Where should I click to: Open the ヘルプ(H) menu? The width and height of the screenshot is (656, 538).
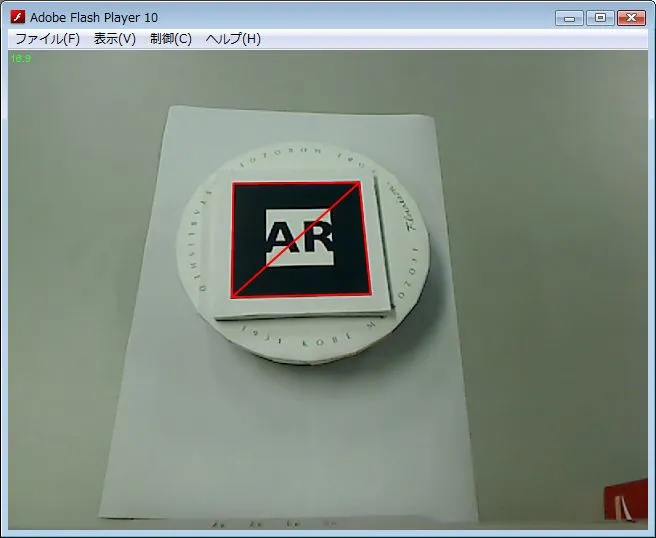[233, 39]
